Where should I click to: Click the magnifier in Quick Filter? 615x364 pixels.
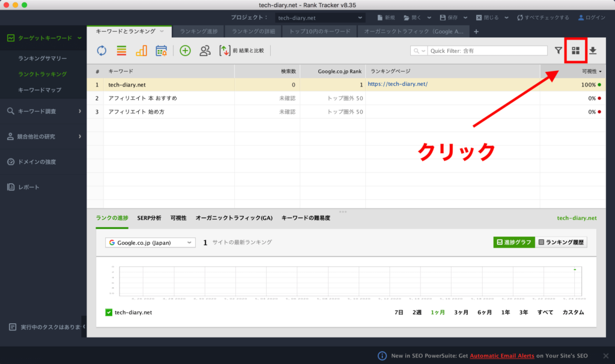tap(417, 50)
